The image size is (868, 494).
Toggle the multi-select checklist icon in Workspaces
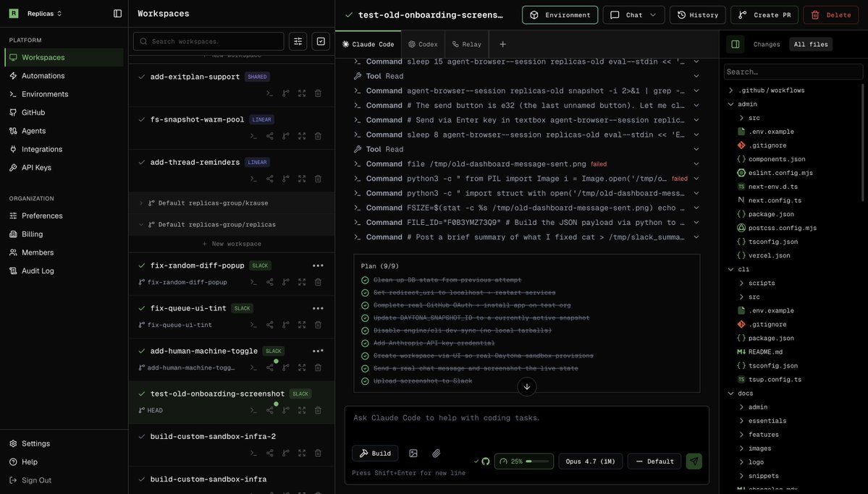tap(321, 41)
